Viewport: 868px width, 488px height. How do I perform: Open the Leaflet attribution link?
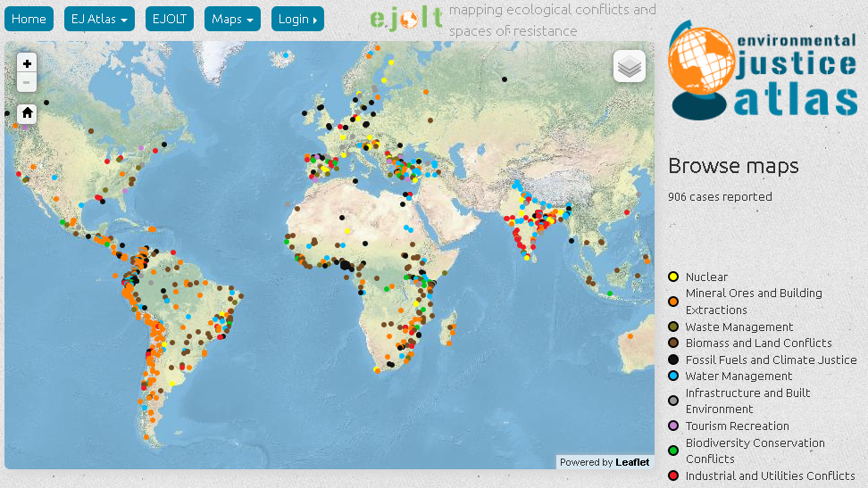tap(632, 462)
